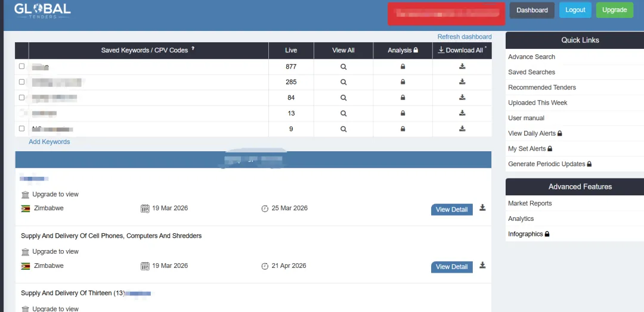
Task: Open Saved Searches quick link
Action: click(531, 72)
